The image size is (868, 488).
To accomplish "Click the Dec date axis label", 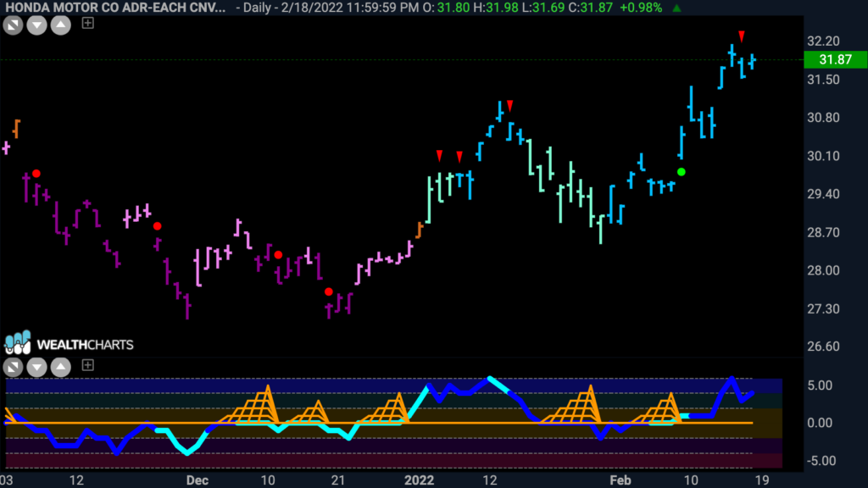I will pyautogui.click(x=197, y=480).
